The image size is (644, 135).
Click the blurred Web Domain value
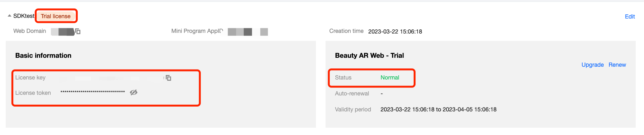pyautogui.click(x=63, y=32)
